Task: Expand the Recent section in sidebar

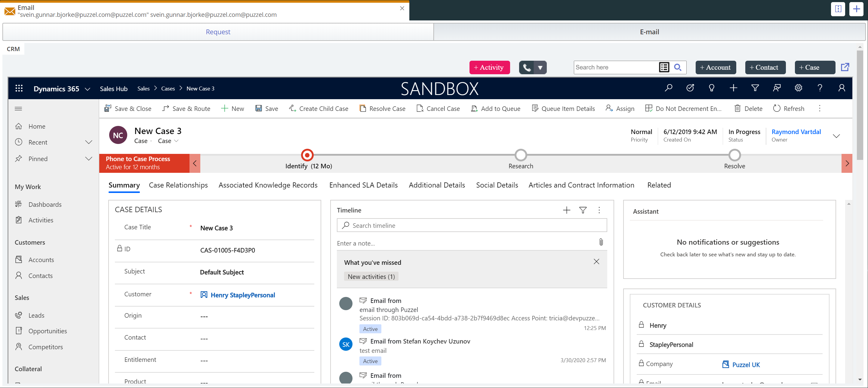Action: click(x=89, y=142)
